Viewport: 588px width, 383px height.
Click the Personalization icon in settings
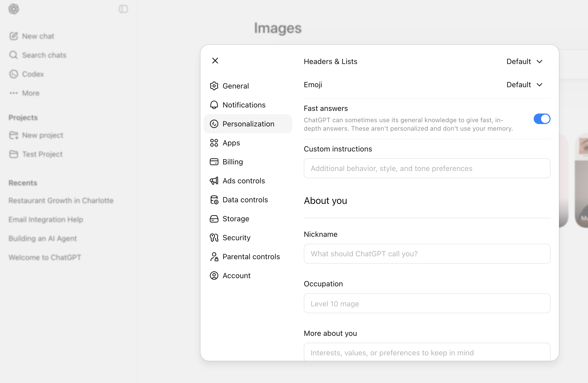coord(214,124)
